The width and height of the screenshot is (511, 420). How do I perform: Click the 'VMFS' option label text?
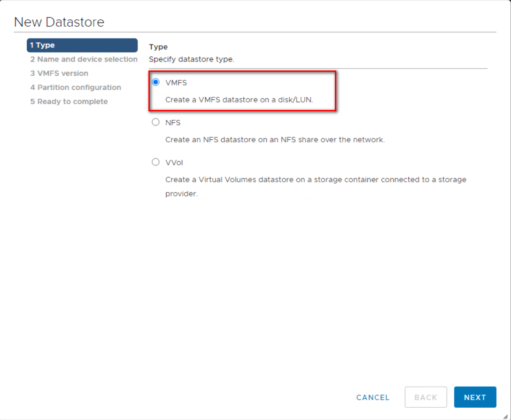click(x=176, y=83)
